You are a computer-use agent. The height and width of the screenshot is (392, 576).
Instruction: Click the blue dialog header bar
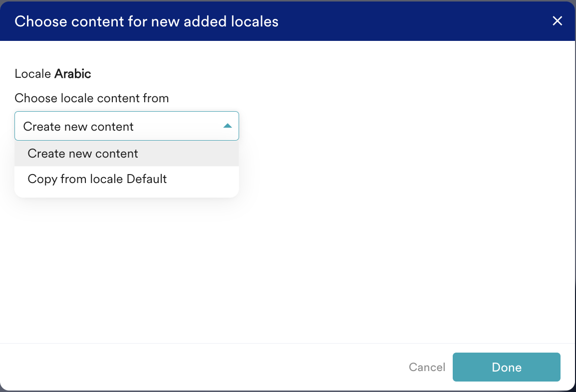click(399, 21)
